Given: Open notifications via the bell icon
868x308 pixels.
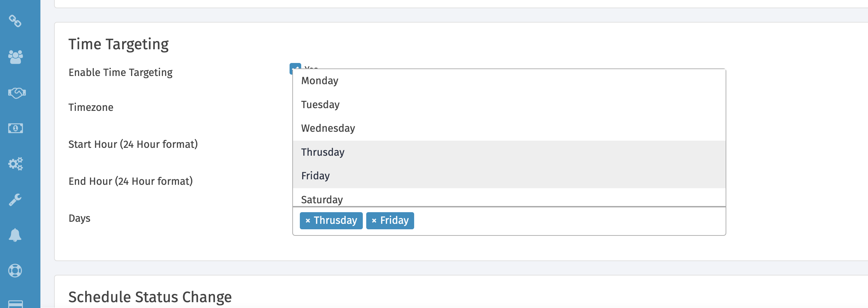Looking at the screenshot, I should click(x=15, y=235).
